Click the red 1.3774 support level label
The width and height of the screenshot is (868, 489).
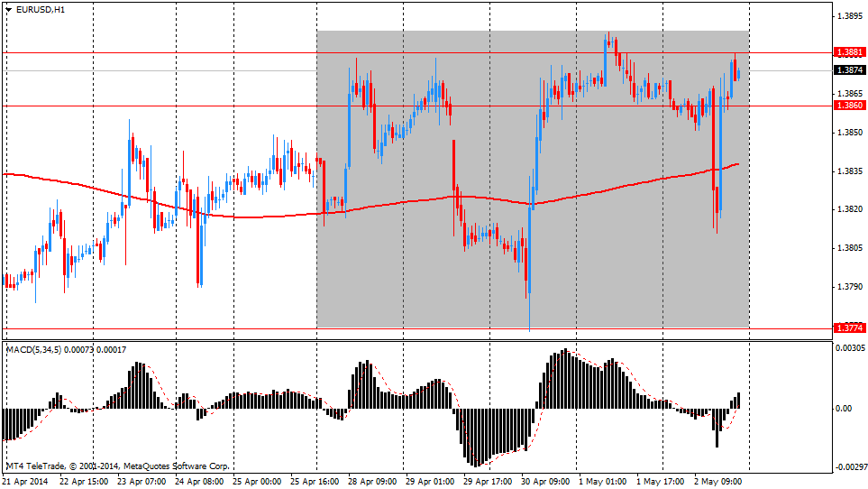(848, 328)
